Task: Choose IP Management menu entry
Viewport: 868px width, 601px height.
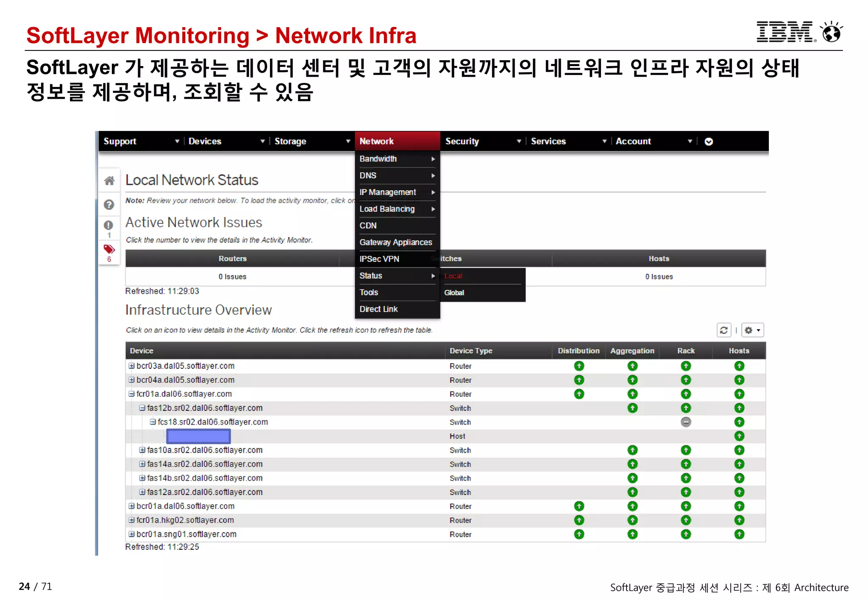Action: pos(397,192)
